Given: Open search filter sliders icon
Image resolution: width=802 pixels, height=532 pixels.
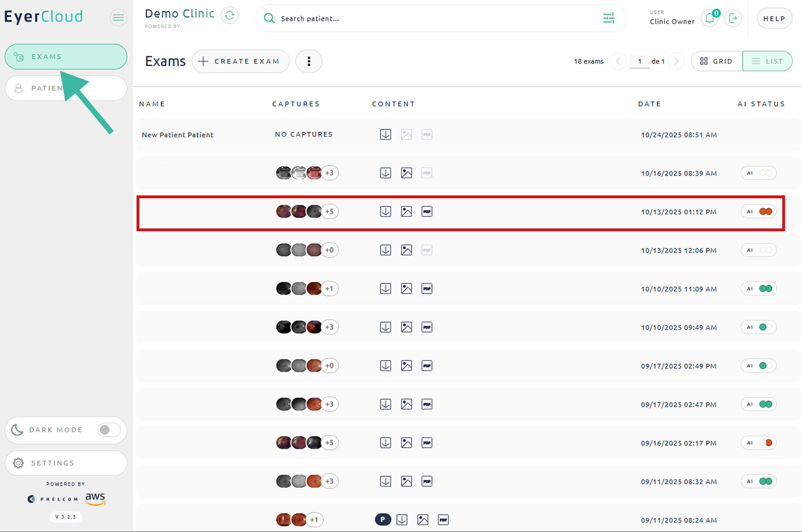Looking at the screenshot, I should click(x=609, y=18).
